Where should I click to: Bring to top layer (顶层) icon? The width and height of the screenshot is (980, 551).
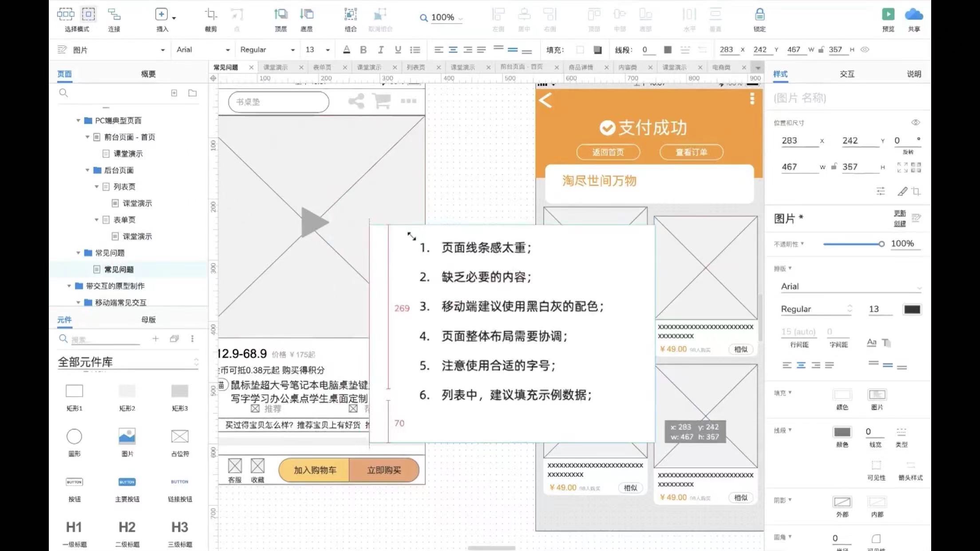coord(281,14)
